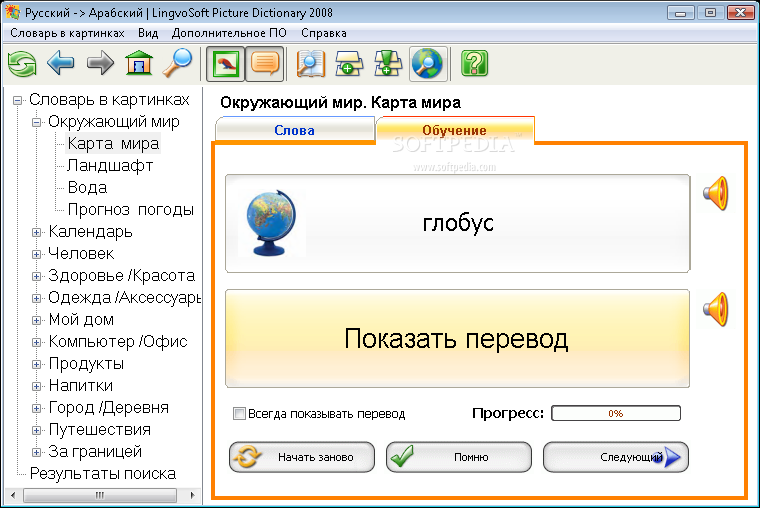Select Прогноз погоды in the tree
This screenshot has width=760, height=508.
[x=130, y=209]
